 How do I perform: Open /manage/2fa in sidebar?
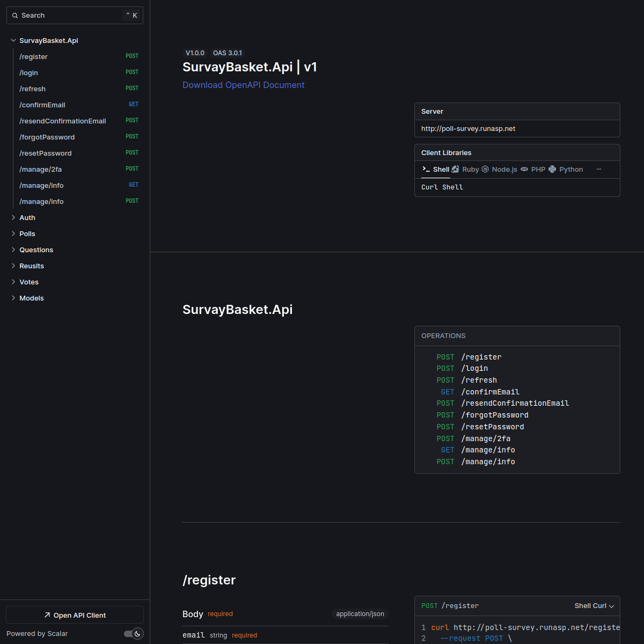click(x=78, y=169)
